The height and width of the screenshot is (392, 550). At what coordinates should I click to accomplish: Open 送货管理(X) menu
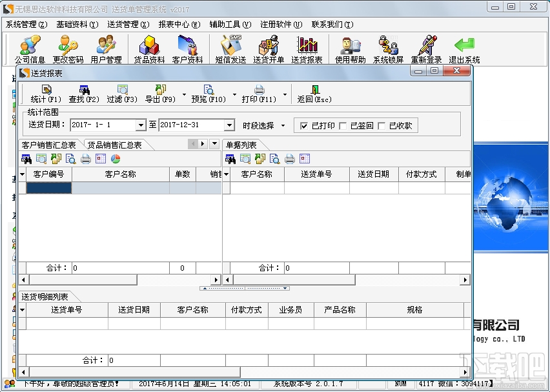tap(128, 25)
